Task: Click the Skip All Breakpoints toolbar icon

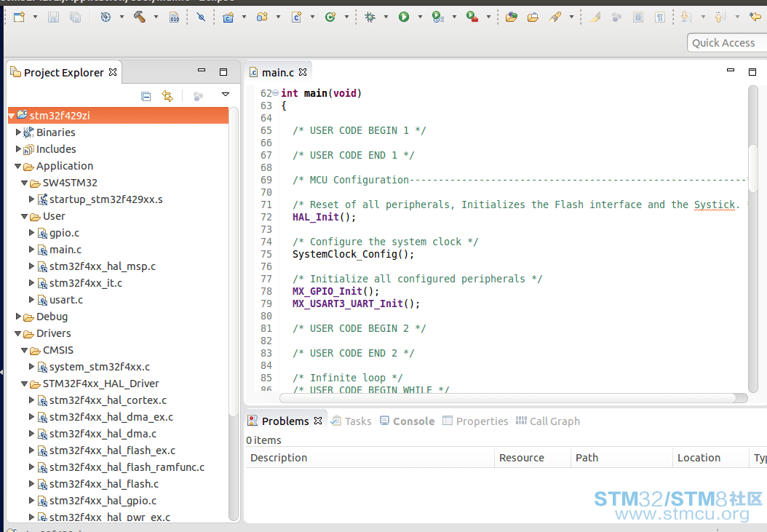Action: [202, 15]
